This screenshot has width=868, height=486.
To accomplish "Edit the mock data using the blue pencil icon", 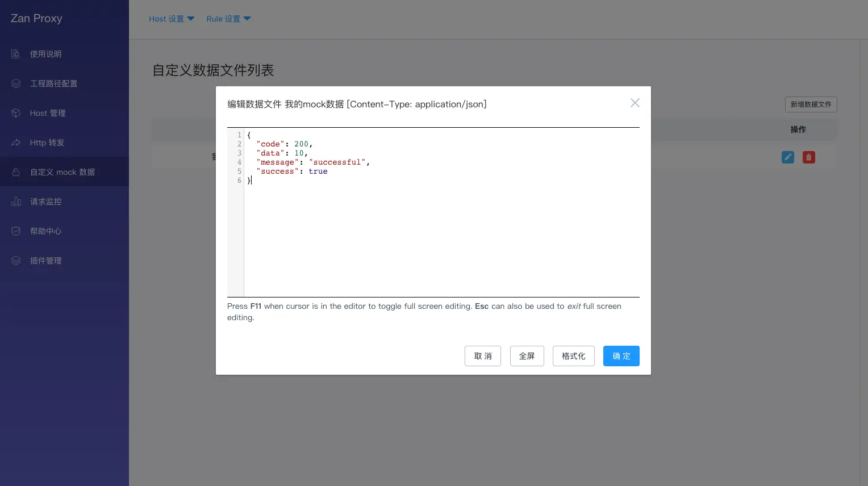I will click(x=787, y=157).
